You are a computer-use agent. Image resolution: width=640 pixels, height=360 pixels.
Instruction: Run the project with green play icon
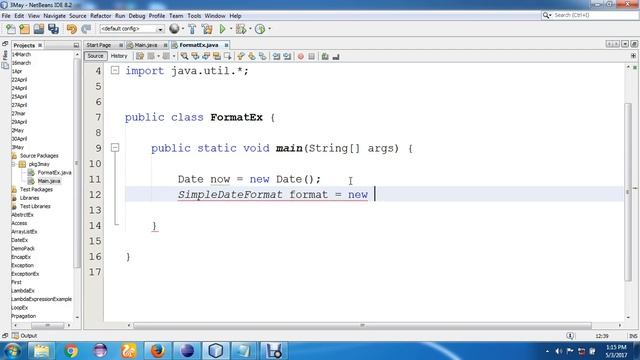tap(222, 29)
